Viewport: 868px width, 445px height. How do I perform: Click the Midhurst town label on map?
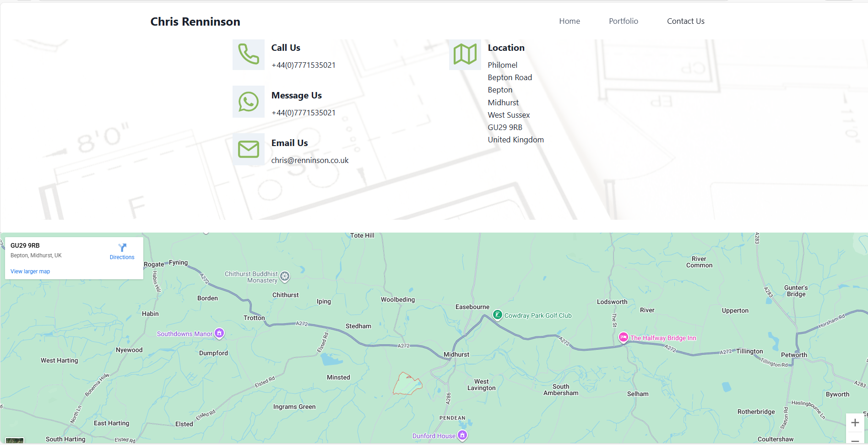(x=456, y=354)
